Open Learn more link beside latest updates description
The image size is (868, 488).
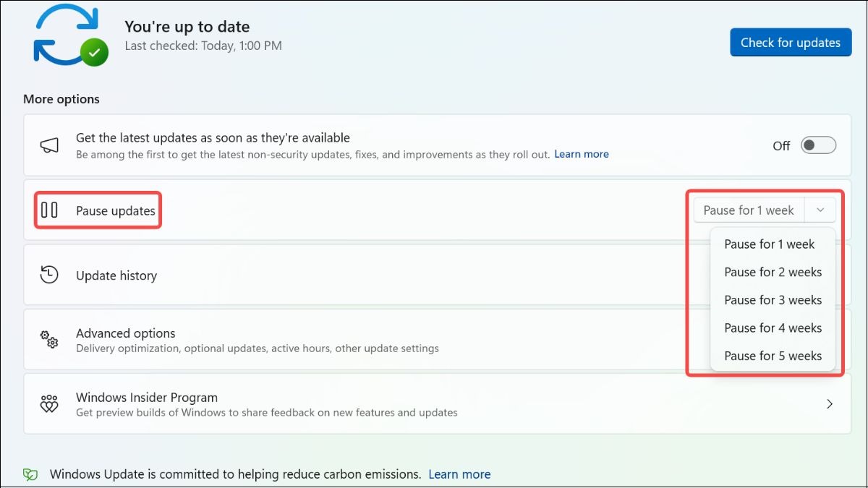pos(582,154)
